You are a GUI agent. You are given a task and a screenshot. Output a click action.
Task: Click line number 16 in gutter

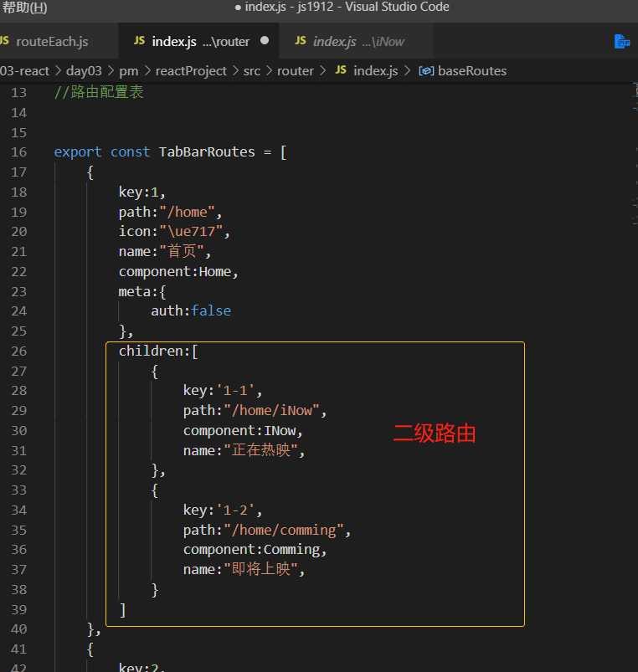point(19,152)
